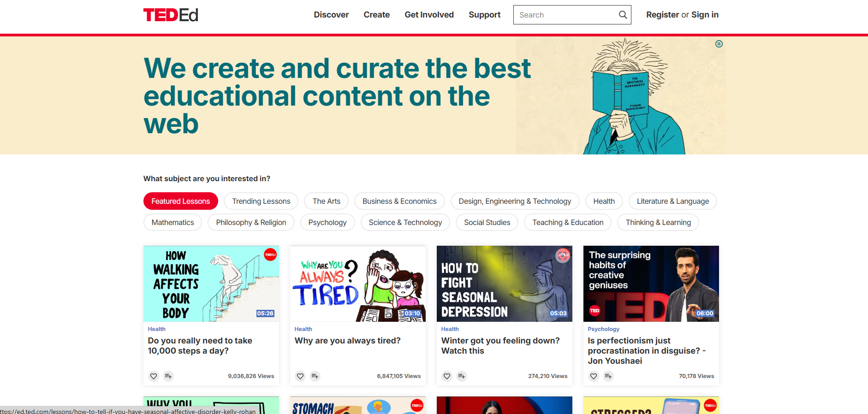Click the Register link

pyautogui.click(x=662, y=15)
